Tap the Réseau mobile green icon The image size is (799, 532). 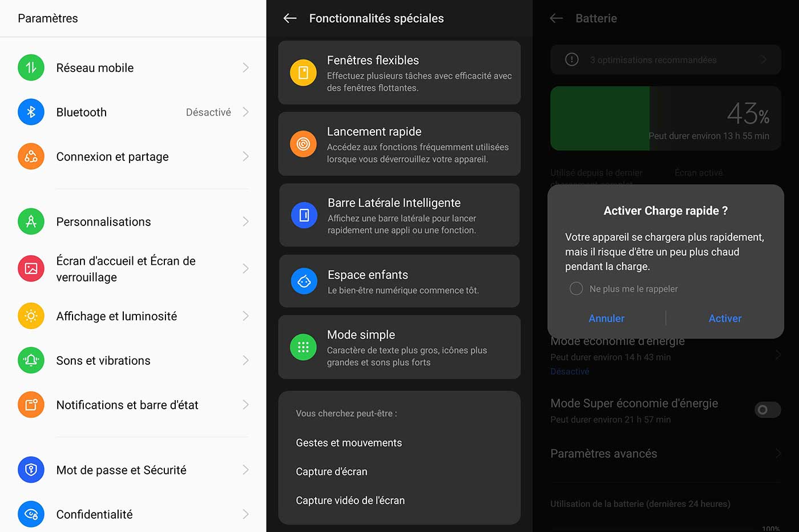click(x=31, y=68)
